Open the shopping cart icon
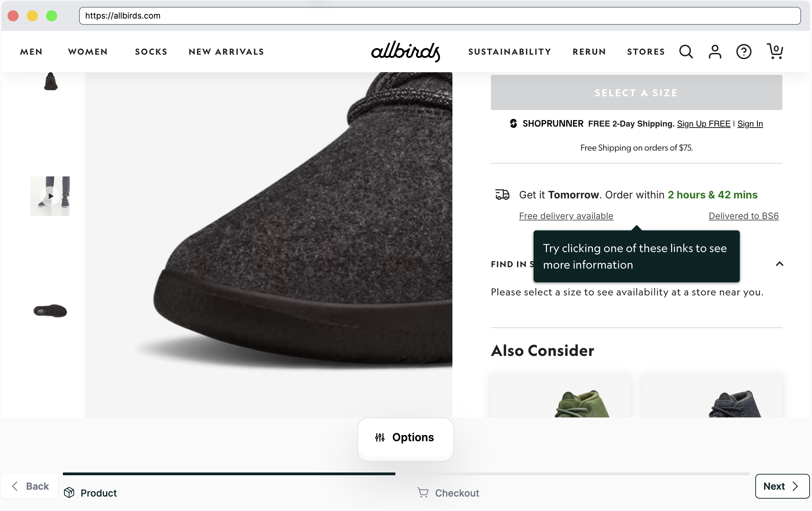Screen dimensions: 812x511 775,52
